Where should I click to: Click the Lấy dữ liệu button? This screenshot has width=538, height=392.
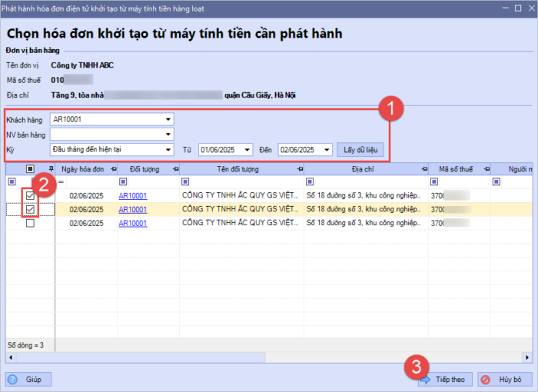(360, 150)
